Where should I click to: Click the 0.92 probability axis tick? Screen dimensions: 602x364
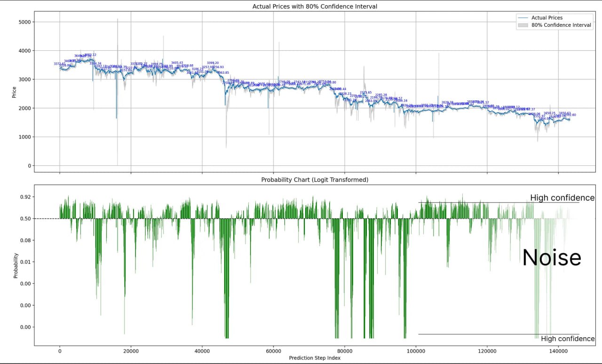coord(26,197)
